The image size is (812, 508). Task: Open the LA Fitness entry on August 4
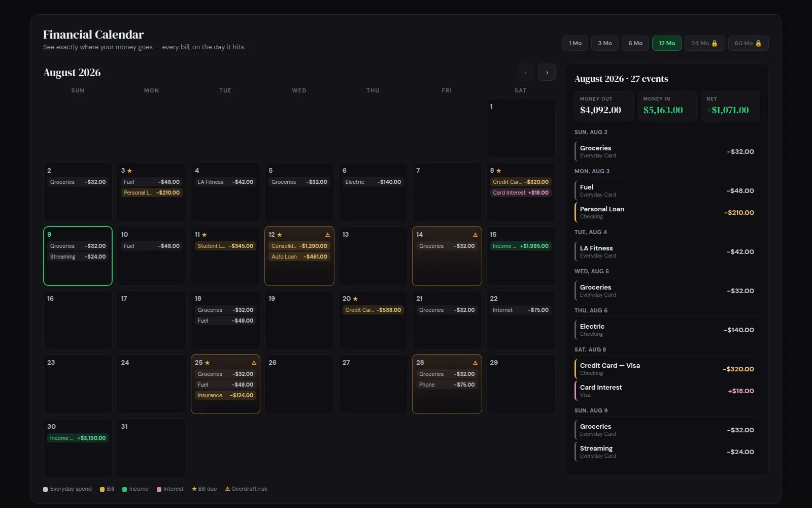click(225, 182)
